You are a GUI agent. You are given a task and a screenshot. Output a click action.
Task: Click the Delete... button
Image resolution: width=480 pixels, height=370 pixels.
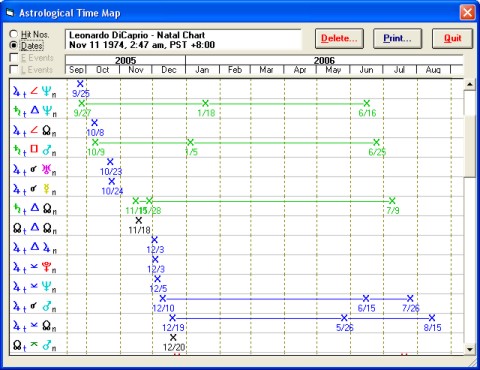(339, 38)
